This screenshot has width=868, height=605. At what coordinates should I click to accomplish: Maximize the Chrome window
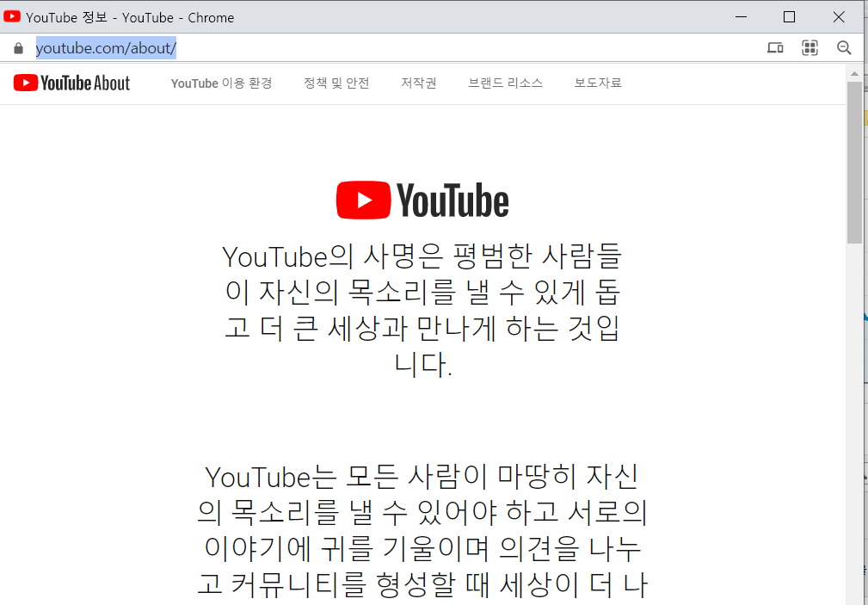tap(790, 17)
